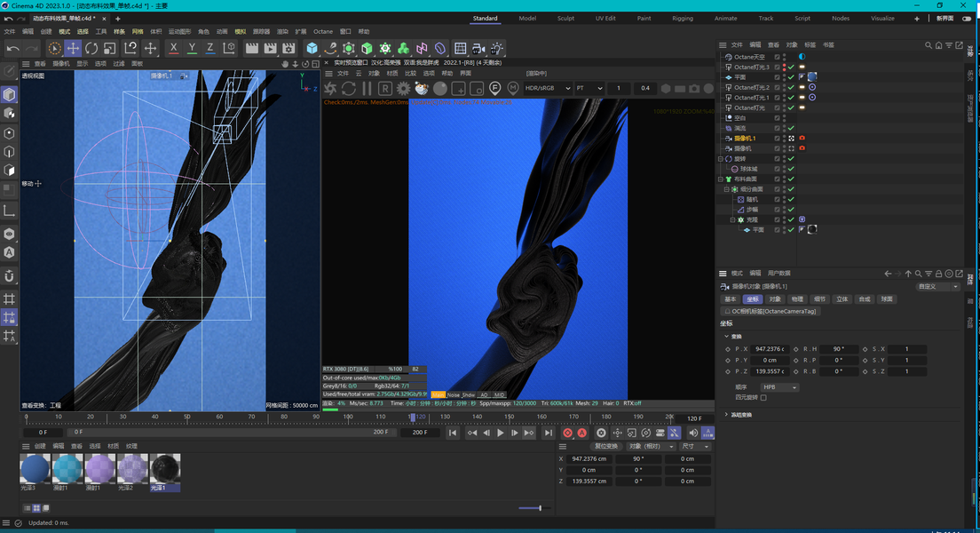This screenshot has width=980, height=533.
Task: Select the 对象 tab in camera attributes
Action: pyautogui.click(x=775, y=299)
